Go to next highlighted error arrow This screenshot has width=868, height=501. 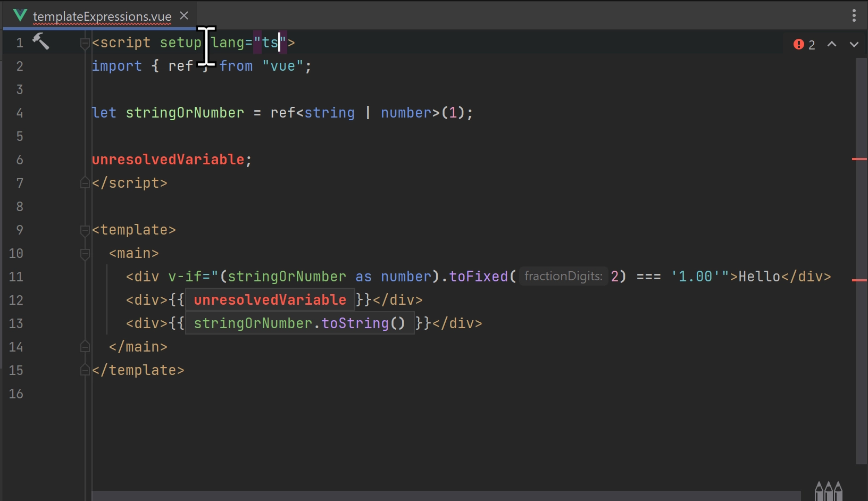click(854, 45)
